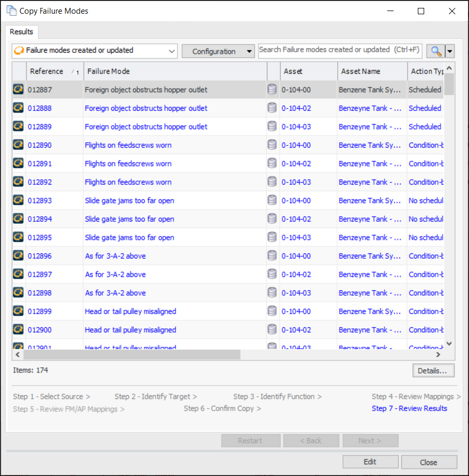Click the search magnifier icon button
Viewport: 469px width, 476px height.
[436, 51]
